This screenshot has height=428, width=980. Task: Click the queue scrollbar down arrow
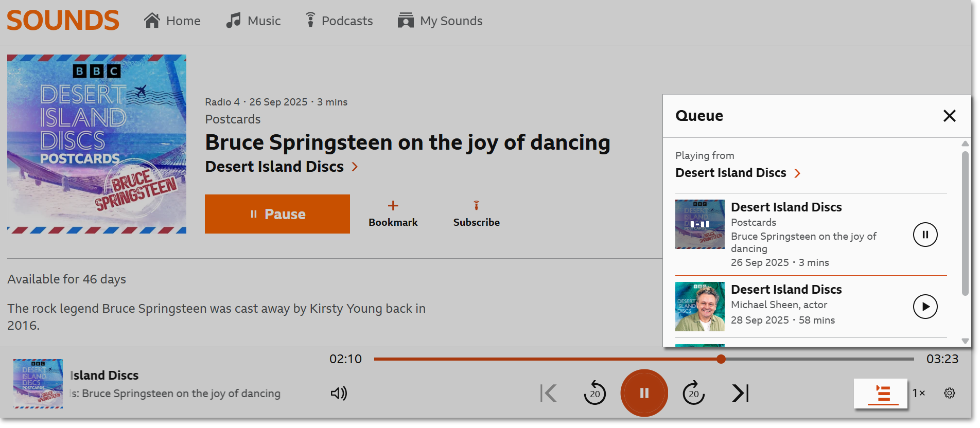(x=966, y=341)
